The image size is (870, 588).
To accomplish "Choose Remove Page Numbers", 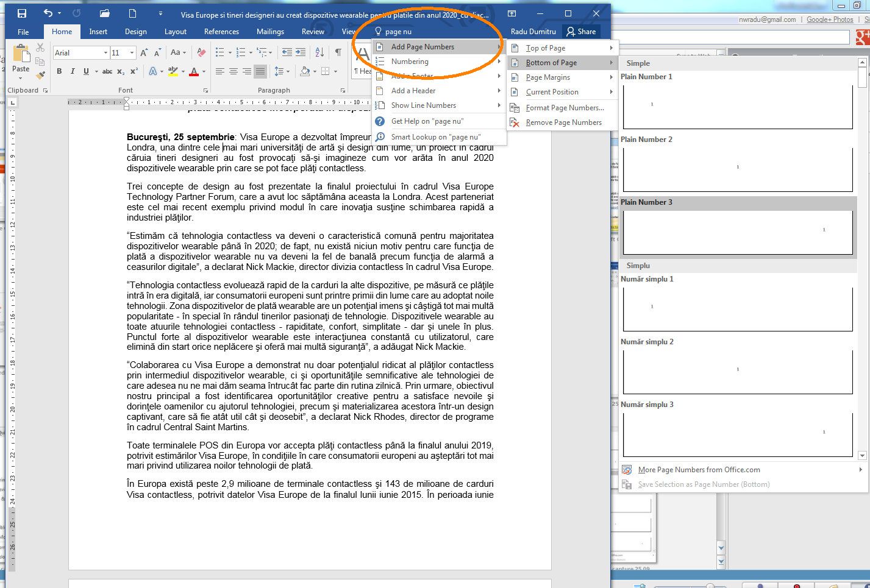I will pos(563,122).
